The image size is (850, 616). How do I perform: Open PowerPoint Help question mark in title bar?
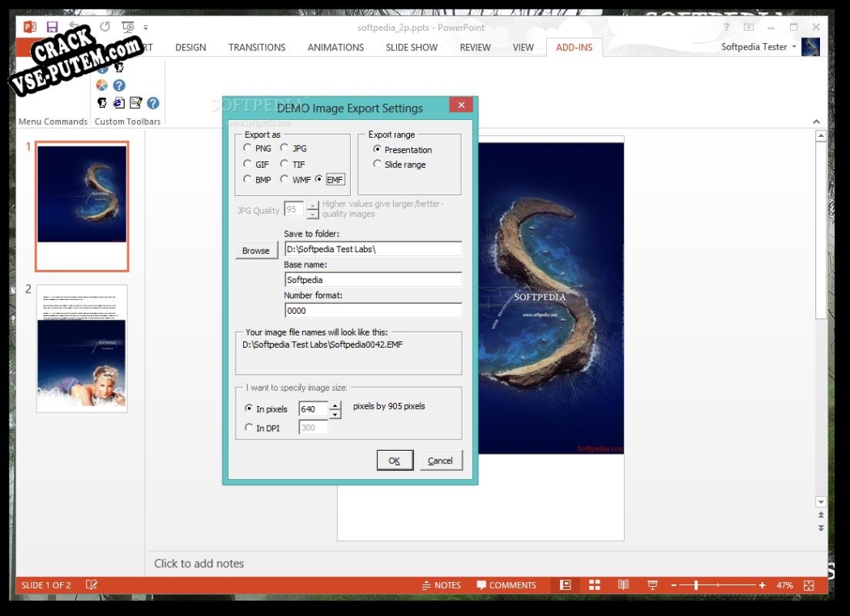(x=726, y=27)
